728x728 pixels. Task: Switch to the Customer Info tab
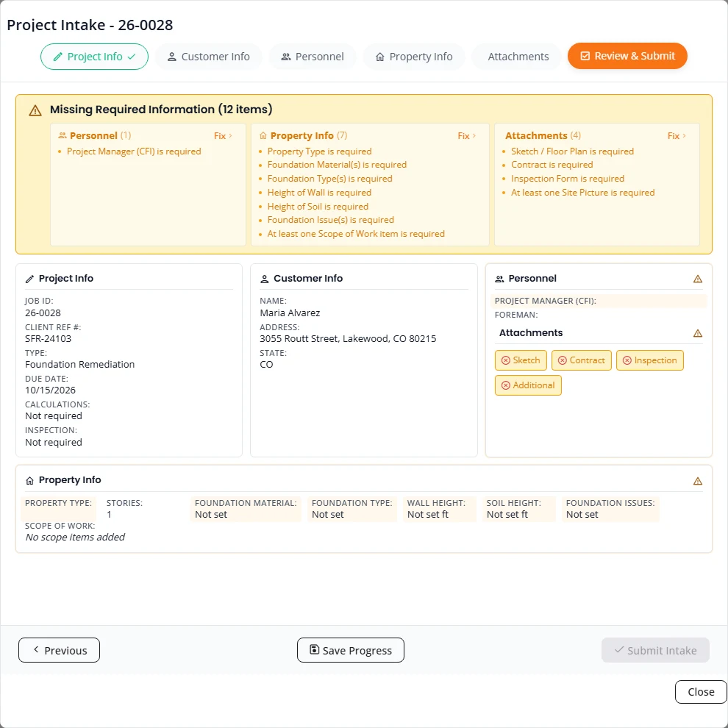tap(208, 57)
